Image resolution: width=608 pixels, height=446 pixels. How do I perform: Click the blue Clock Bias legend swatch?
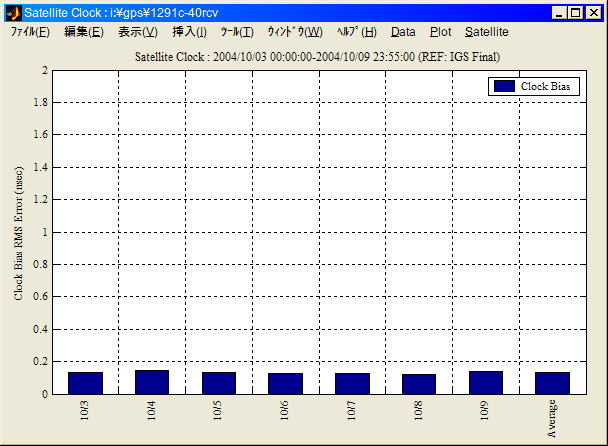504,87
